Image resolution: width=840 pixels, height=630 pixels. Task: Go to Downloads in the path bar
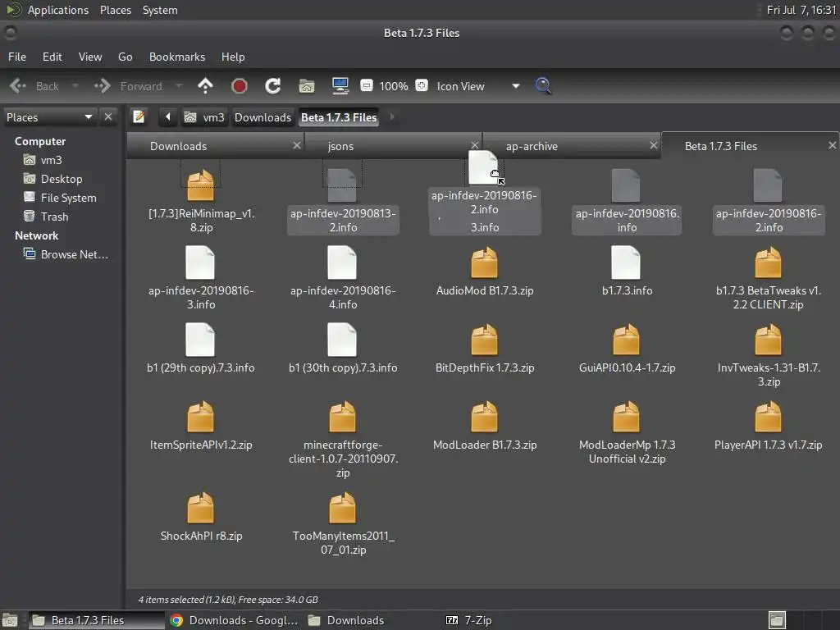(x=262, y=117)
